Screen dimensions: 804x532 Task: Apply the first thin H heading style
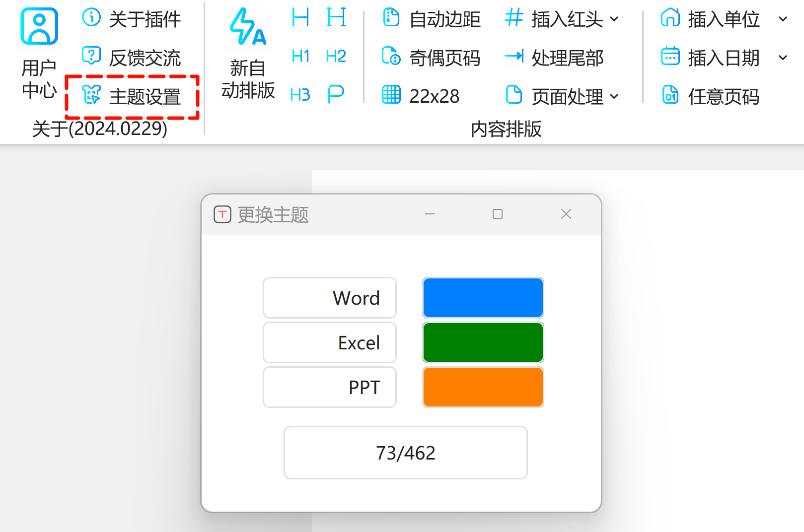click(x=300, y=17)
